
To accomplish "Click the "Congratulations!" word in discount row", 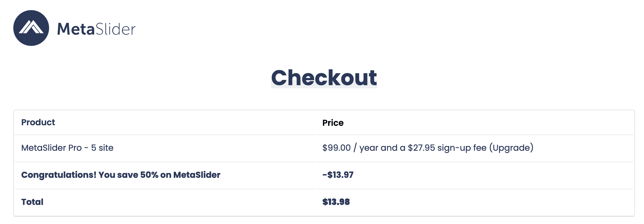I will pyautogui.click(x=59, y=175).
